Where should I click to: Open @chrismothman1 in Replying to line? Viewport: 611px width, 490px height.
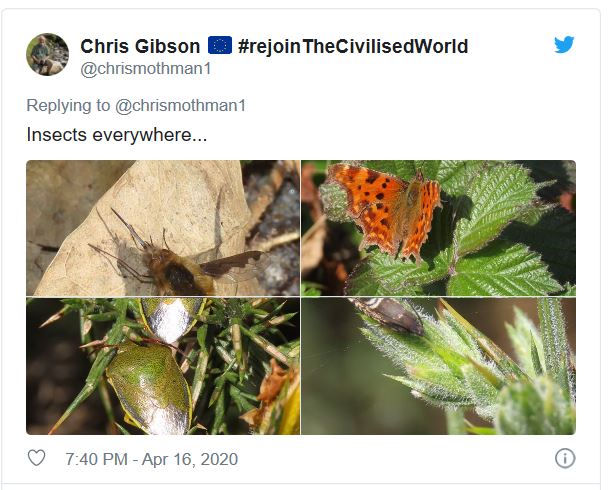(180, 106)
